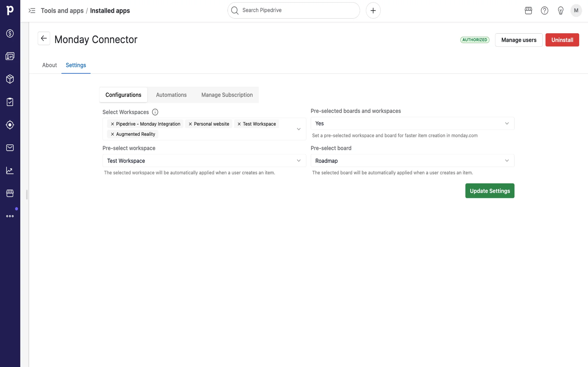Remove the Personal website workspace tag
Viewport: 588px width, 367px height.
click(190, 124)
